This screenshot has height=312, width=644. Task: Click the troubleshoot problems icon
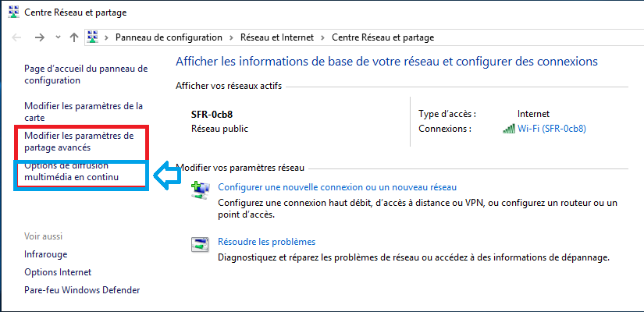pyautogui.click(x=200, y=244)
